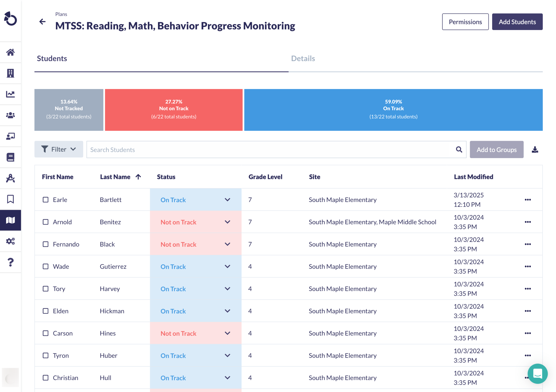This screenshot has height=392, width=556.
Task: Click the bookmark icon in sidebar
Action: 10,199
